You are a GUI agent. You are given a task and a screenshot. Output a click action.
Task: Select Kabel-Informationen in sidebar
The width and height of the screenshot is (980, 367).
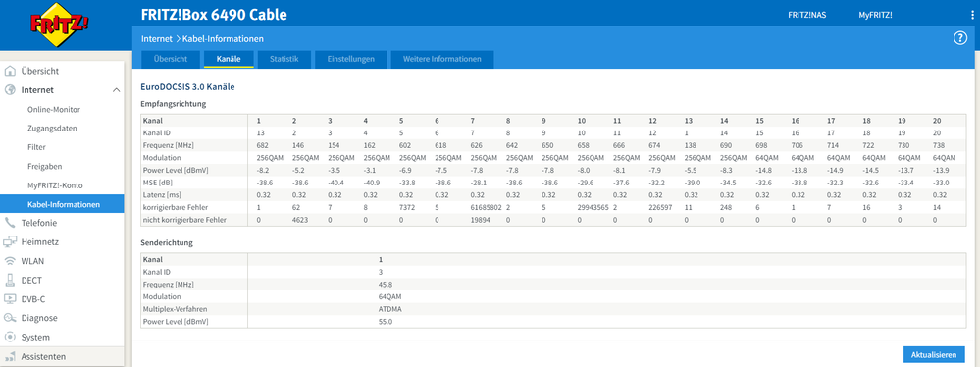tap(62, 204)
